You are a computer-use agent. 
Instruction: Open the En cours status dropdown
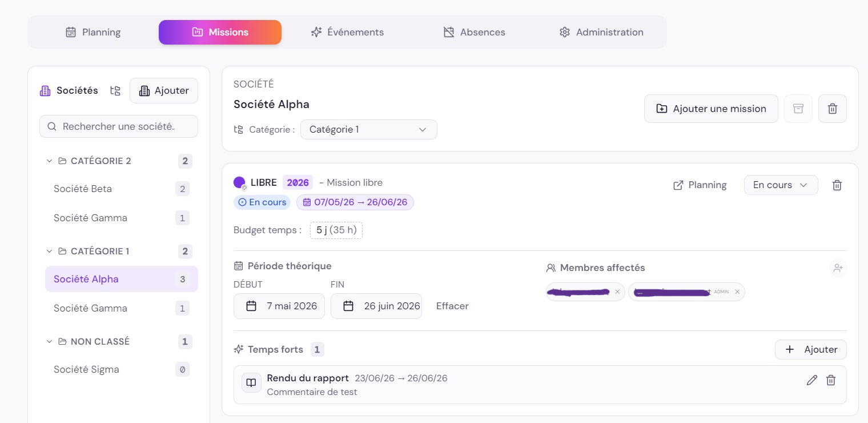[x=781, y=185]
